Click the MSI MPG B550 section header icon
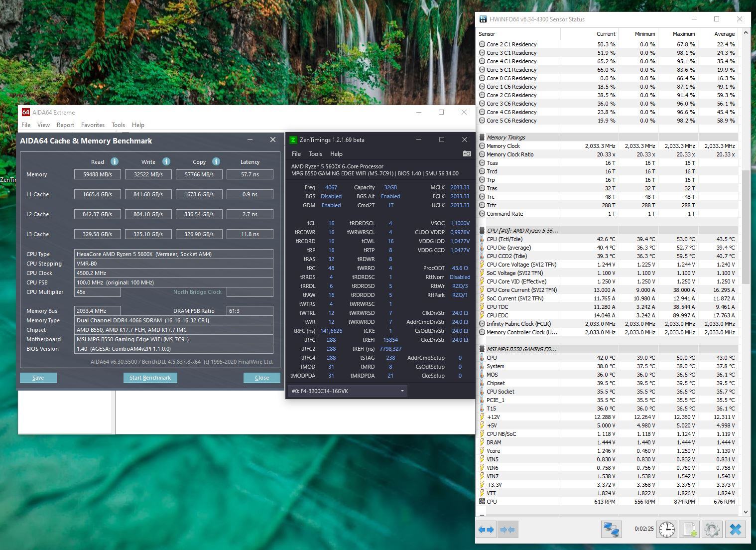Screen dimensions: 756x550 [x=482, y=349]
